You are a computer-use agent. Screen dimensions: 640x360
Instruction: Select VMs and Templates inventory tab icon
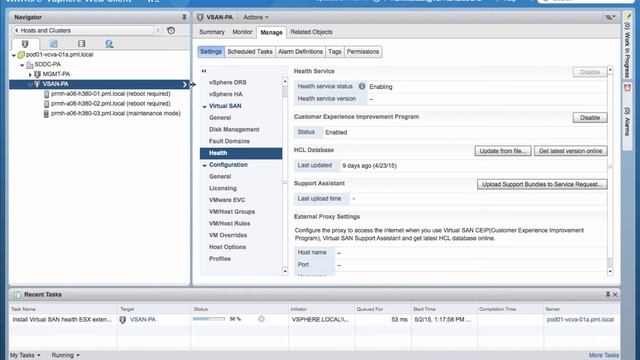(x=53, y=44)
